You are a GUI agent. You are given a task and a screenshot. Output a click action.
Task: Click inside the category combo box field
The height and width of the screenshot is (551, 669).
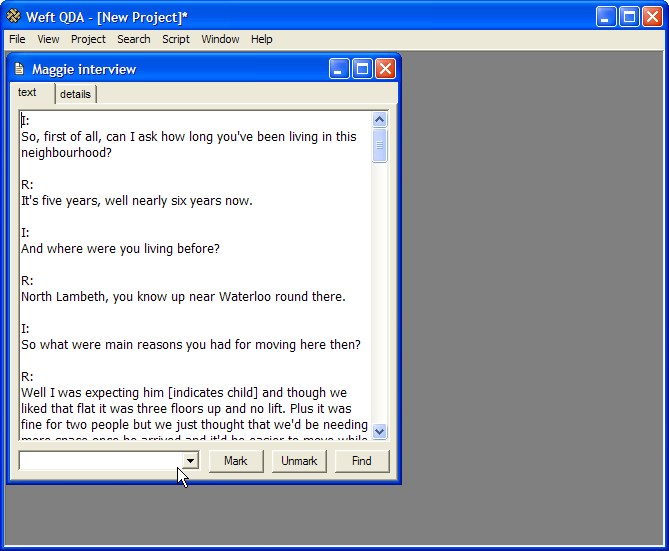click(100, 461)
